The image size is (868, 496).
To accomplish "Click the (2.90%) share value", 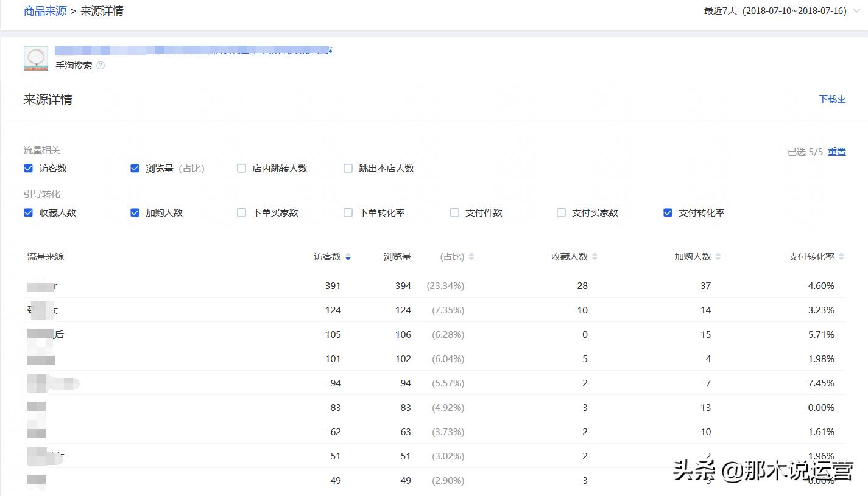I will (x=448, y=481).
